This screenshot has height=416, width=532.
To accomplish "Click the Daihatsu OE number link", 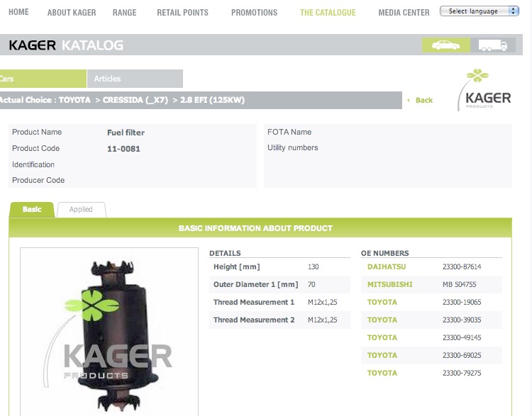I will coord(387,267).
